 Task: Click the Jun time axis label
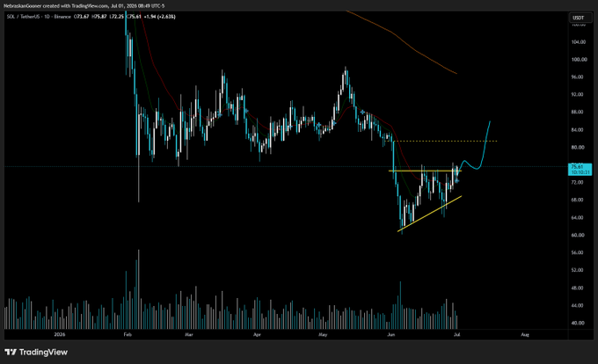(x=391, y=335)
